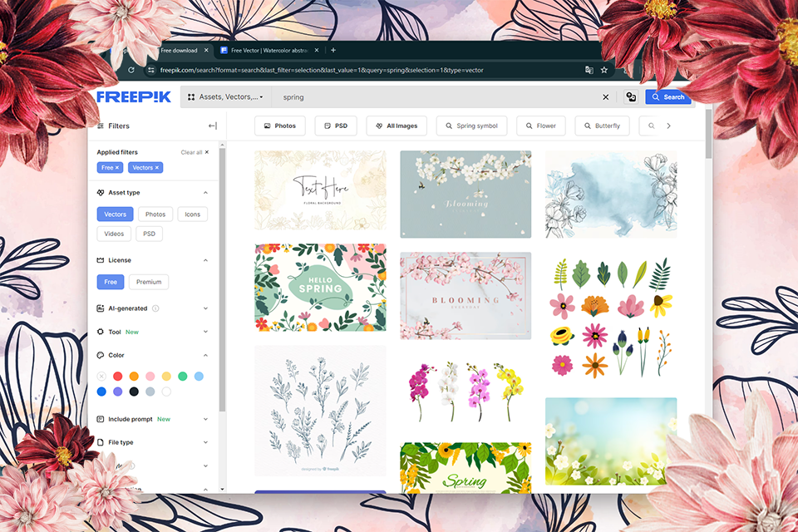Collapse the License section
The image size is (798, 532).
click(205, 260)
